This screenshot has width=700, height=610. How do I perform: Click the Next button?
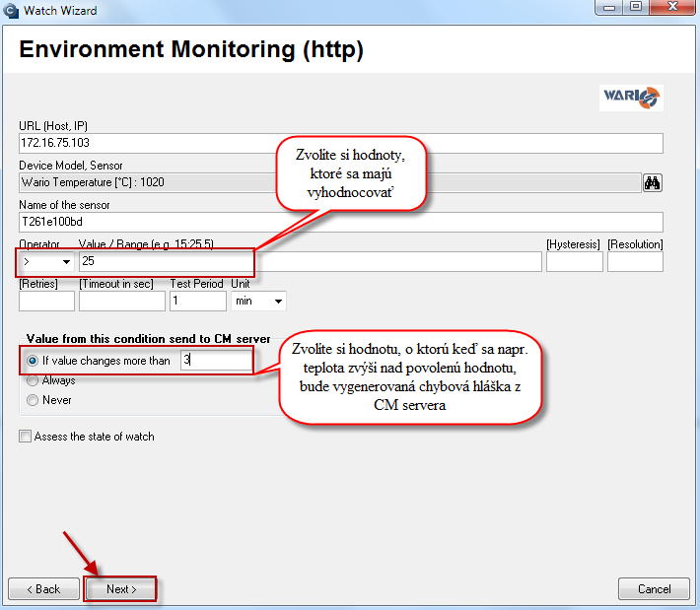121,589
